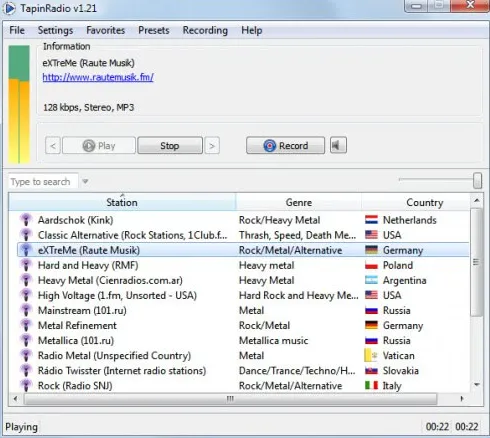This screenshot has height=438, width=490.
Task: Click the High Voltage station antenna icon
Action: pyautogui.click(x=26, y=295)
